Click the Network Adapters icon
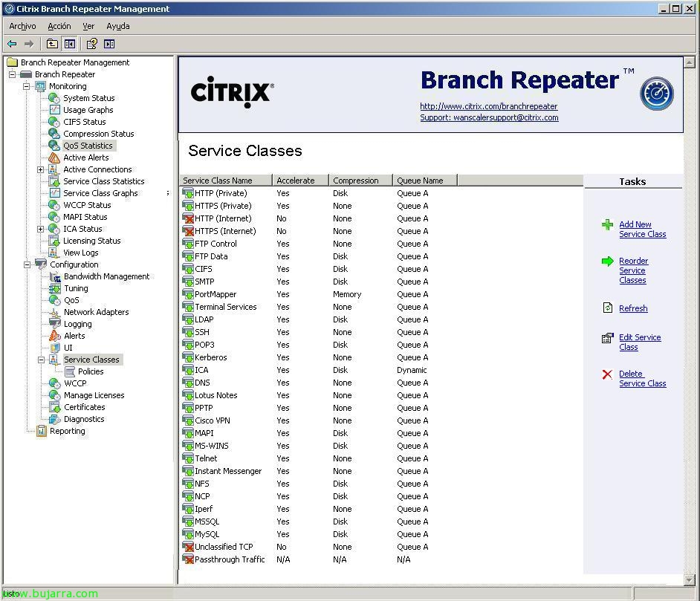The image size is (700, 601). click(x=54, y=312)
